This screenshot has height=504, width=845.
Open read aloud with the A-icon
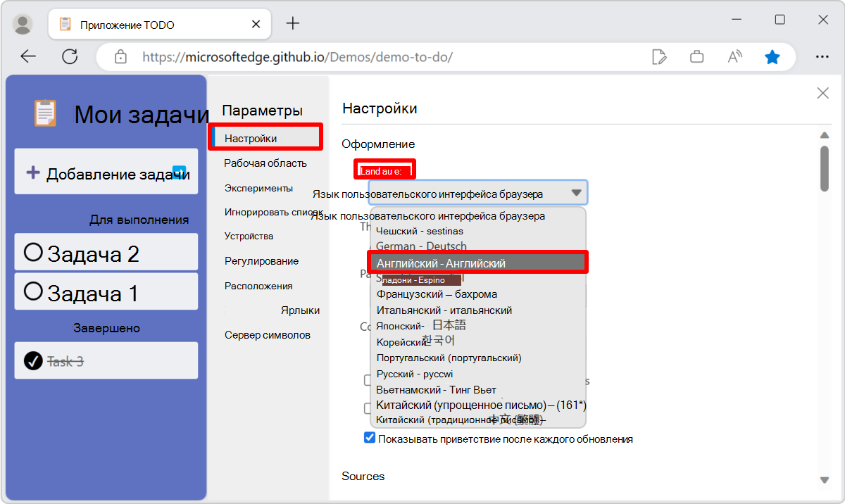click(x=734, y=56)
